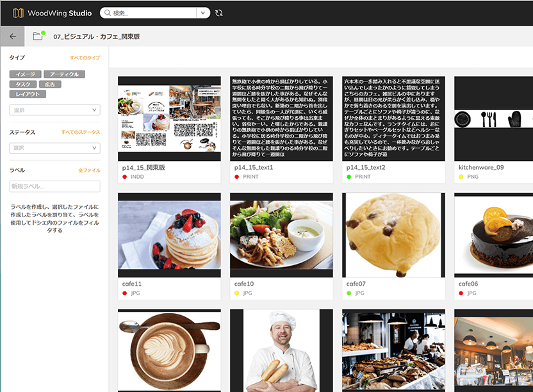
Task: Go back with the arrow button
Action: 13,37
